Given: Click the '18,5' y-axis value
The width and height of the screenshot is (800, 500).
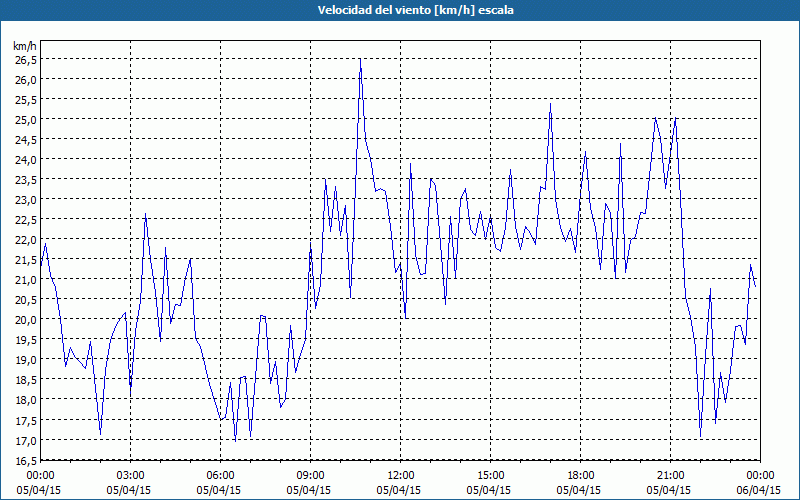Looking at the screenshot, I should pyautogui.click(x=26, y=380).
